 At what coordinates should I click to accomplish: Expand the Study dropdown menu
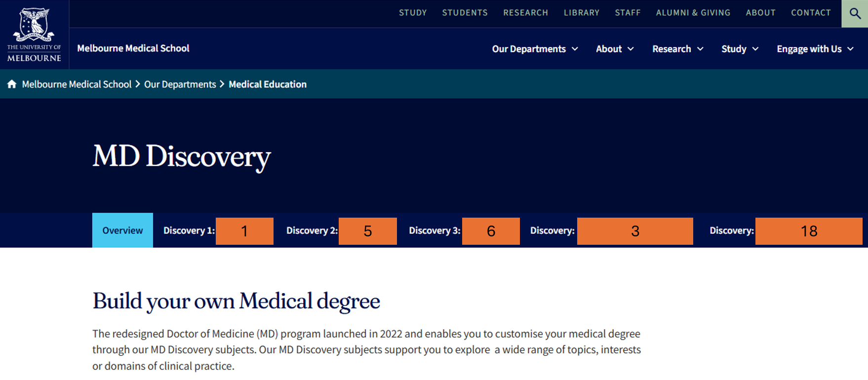pyautogui.click(x=740, y=49)
